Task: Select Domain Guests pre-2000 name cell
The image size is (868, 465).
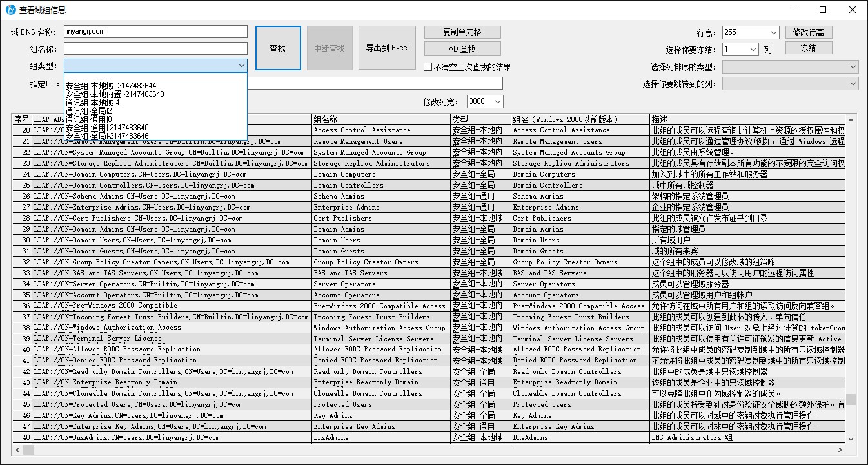Action: click(580, 251)
